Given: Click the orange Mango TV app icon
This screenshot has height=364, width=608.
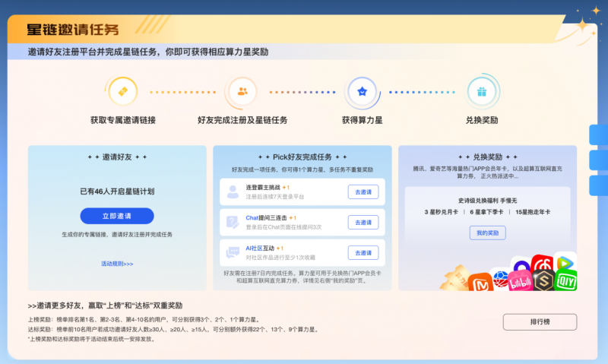Looking at the screenshot, I should point(480,283).
